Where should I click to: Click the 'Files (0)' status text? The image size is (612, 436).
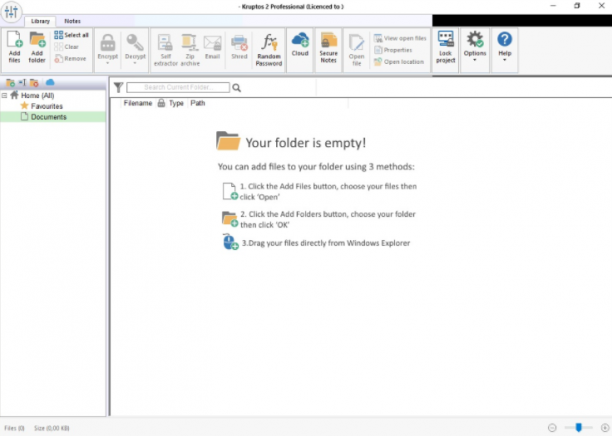pos(14,428)
